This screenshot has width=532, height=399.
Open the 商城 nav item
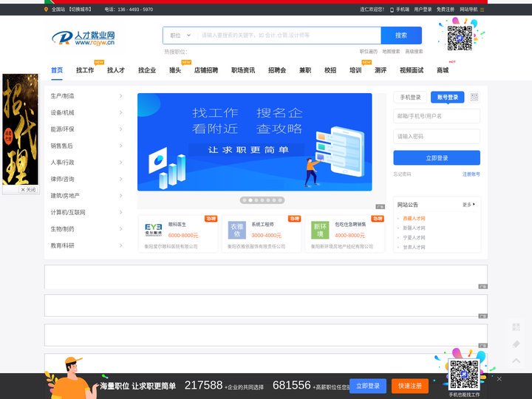[443, 70]
